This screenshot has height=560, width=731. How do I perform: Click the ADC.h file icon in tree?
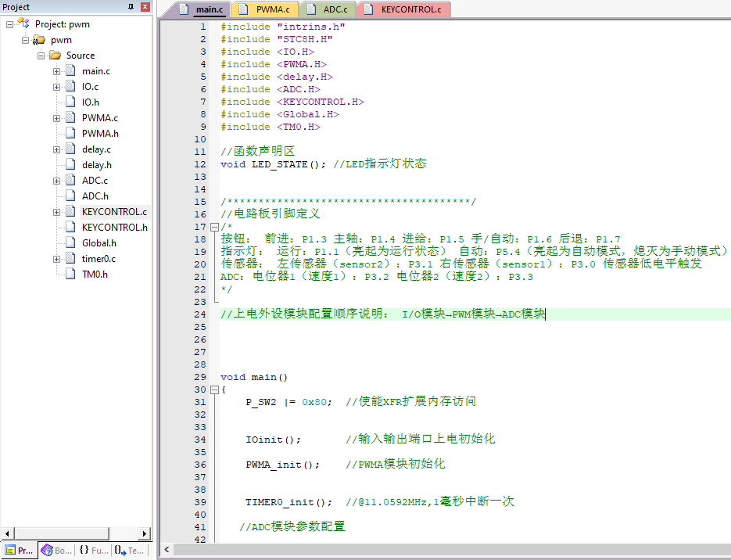click(70, 196)
